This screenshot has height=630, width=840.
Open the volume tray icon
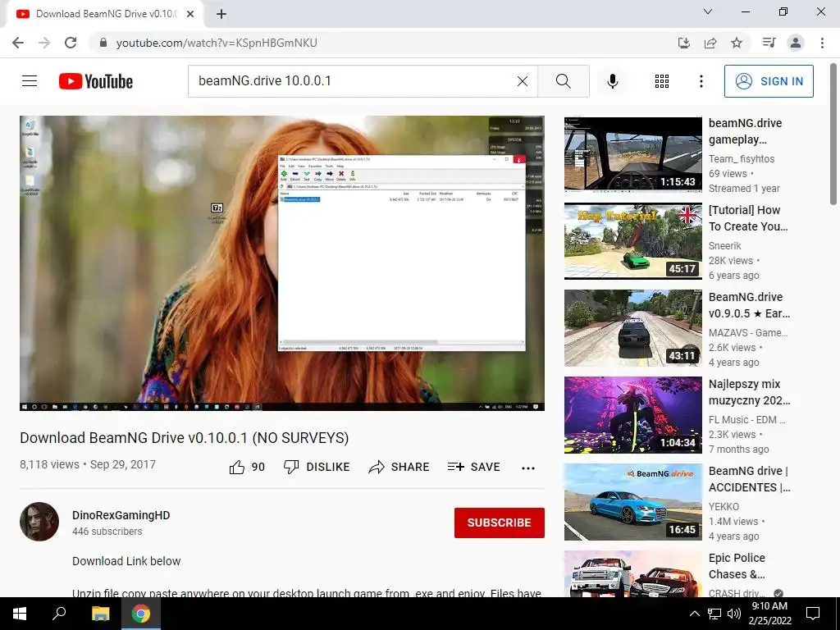(x=734, y=614)
